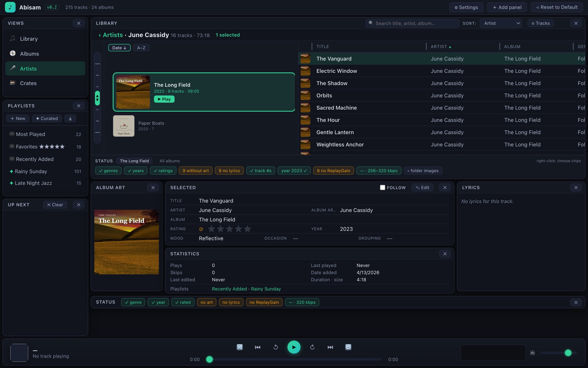Click the Abisam music note logo
Image resolution: width=588 pixels, height=368 pixels.
point(10,7)
